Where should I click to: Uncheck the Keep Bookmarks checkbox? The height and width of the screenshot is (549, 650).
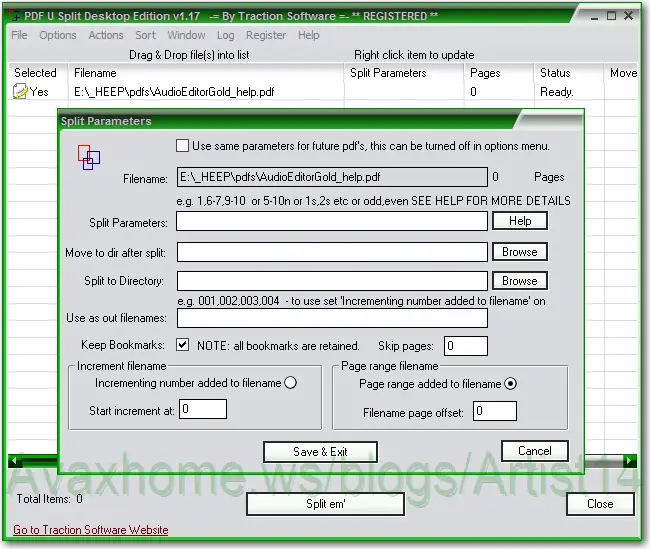[x=182, y=345]
